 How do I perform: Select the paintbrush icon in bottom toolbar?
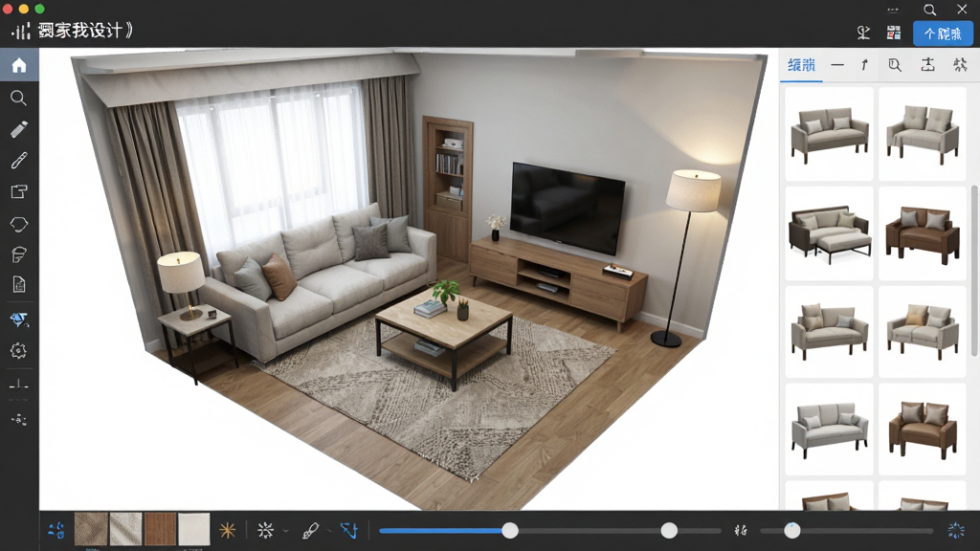[310, 530]
